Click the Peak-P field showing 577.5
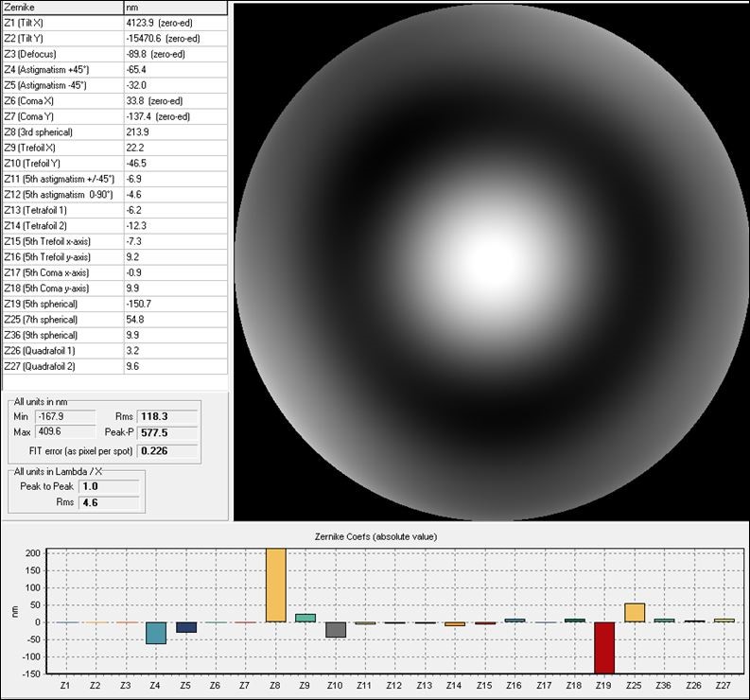 [168, 432]
